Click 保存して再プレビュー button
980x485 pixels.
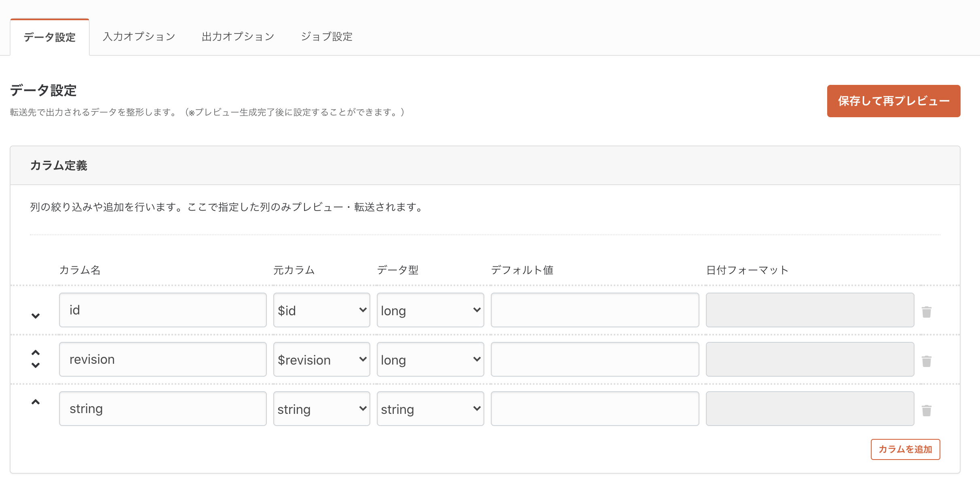(893, 101)
